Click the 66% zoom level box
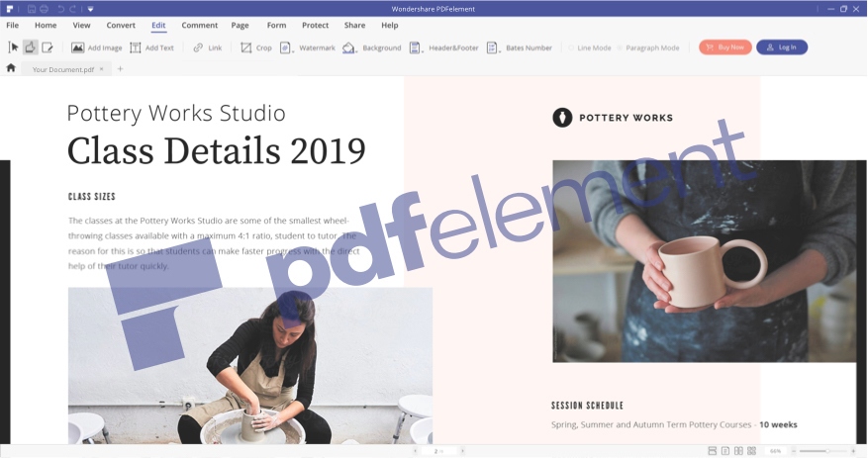868x458 pixels. (x=776, y=451)
